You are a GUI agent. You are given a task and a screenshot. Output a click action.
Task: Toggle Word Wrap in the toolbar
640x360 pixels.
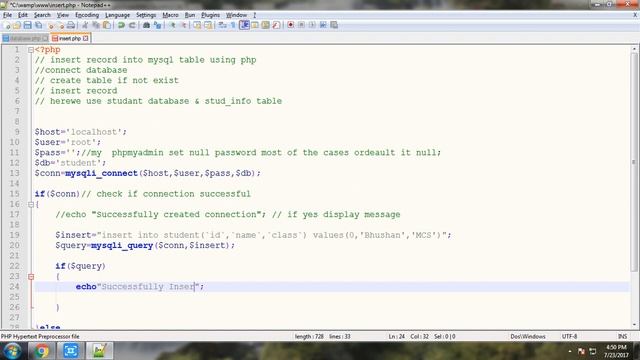[x=222, y=25]
